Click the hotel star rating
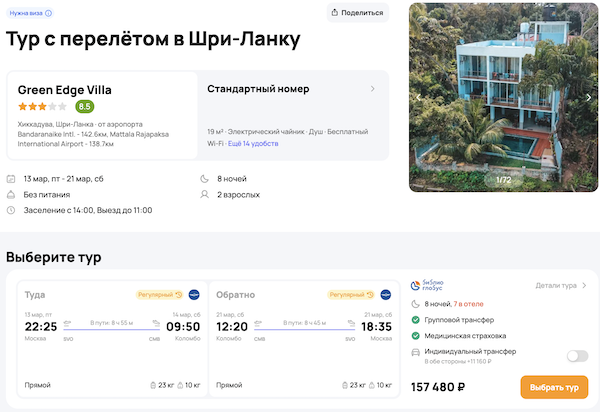 (x=42, y=106)
